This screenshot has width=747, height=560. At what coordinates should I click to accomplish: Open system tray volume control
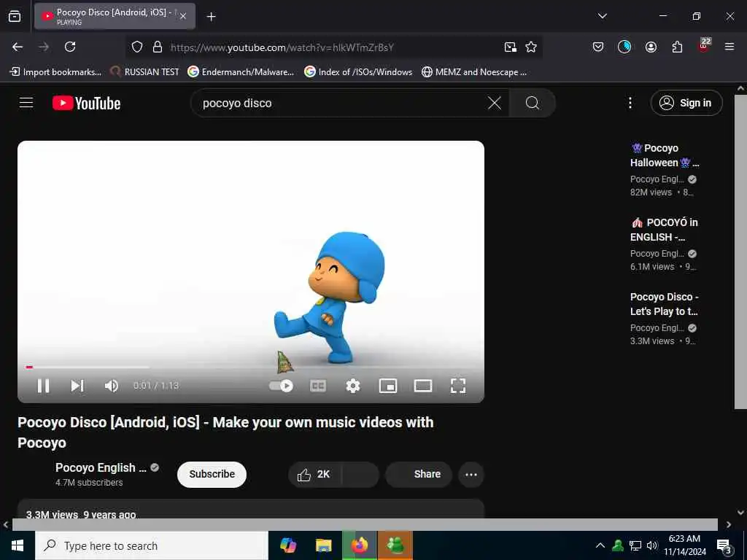651,545
